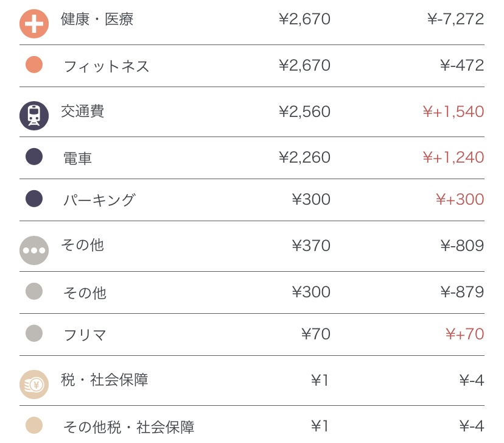The image size is (504, 443).
Task: Open the 健康・医療 category row
Action: pyautogui.click(x=97, y=19)
